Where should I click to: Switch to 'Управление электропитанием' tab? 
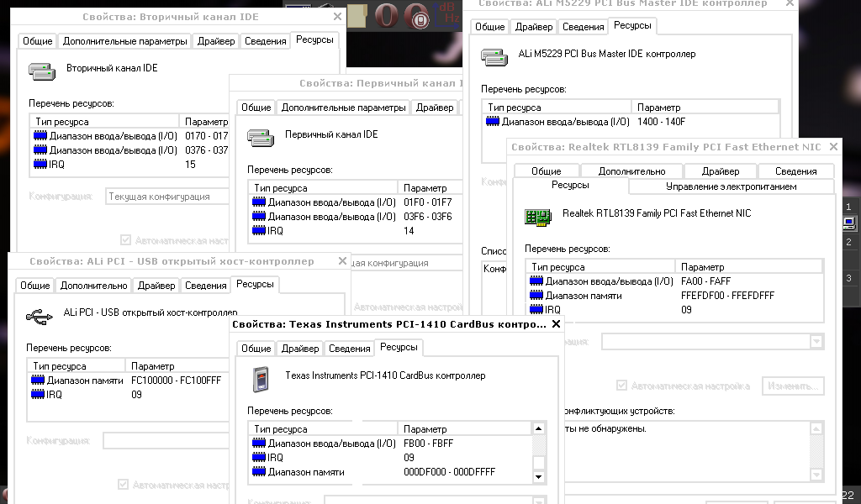coord(731,186)
